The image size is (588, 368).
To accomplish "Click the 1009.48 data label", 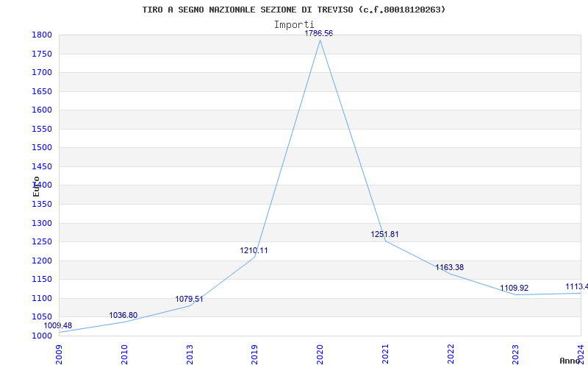I will point(58,325).
